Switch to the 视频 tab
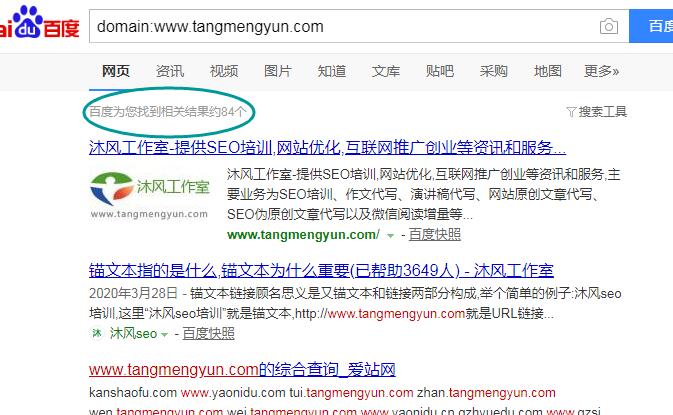The image size is (673, 415). [x=224, y=71]
